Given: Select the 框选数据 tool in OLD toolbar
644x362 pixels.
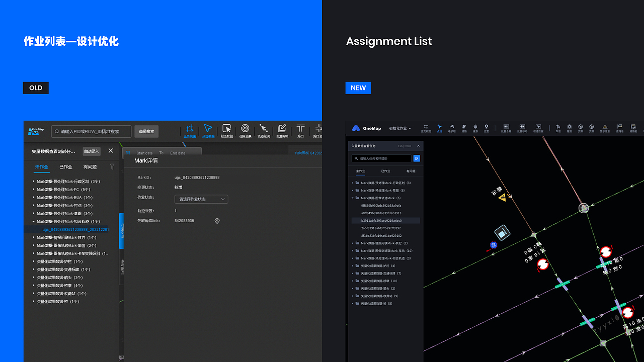Looking at the screenshot, I should [x=227, y=131].
